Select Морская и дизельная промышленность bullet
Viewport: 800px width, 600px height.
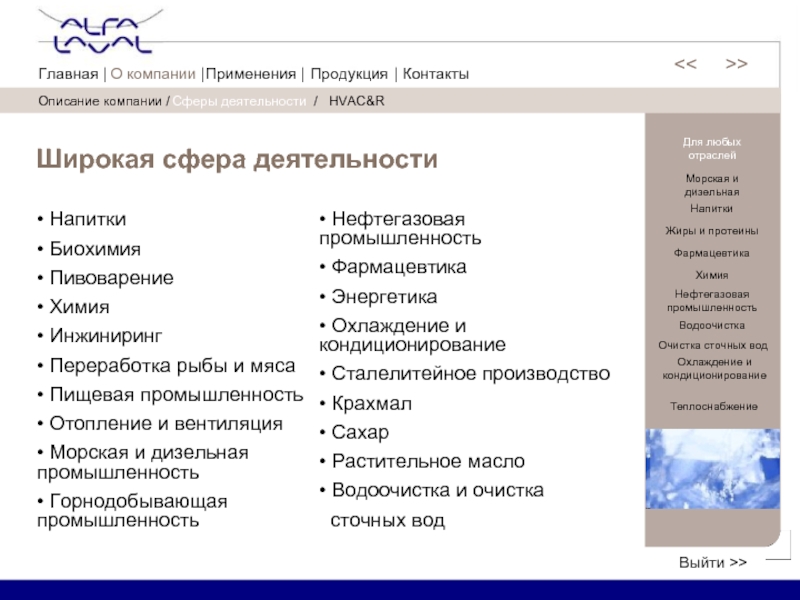click(x=143, y=462)
